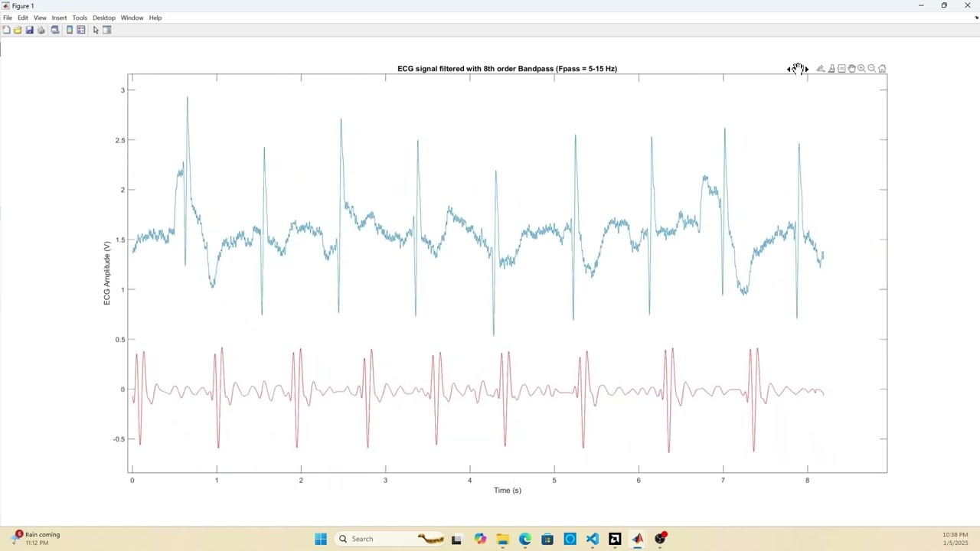Restore view with the home icon
Viewport: 980px width, 551px height.
(x=882, y=69)
